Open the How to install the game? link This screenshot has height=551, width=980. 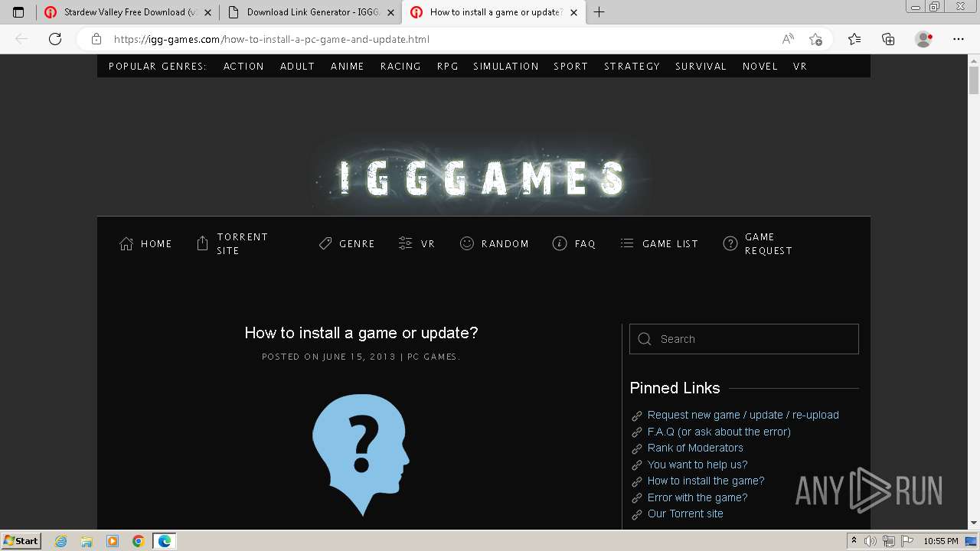706,481
